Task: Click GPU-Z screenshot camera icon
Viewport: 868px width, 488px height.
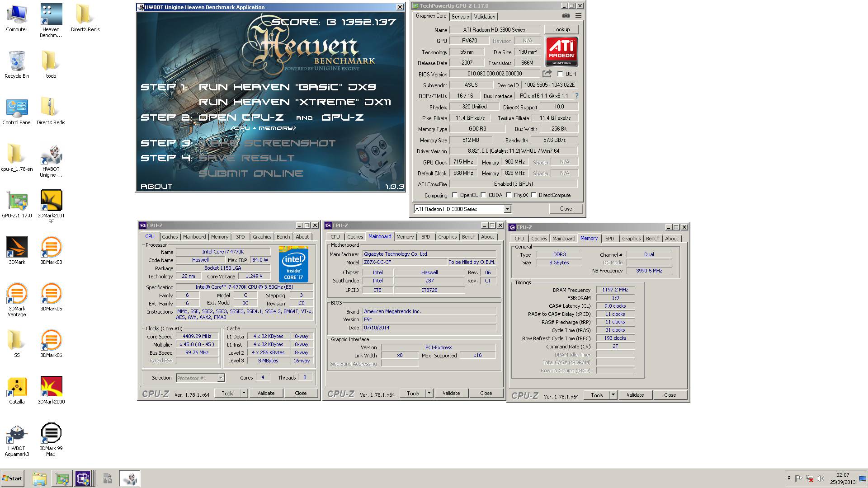Action: [566, 15]
